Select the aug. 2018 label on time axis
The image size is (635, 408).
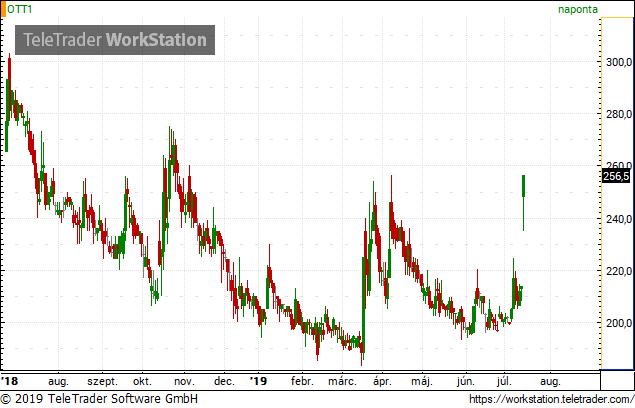58,382
